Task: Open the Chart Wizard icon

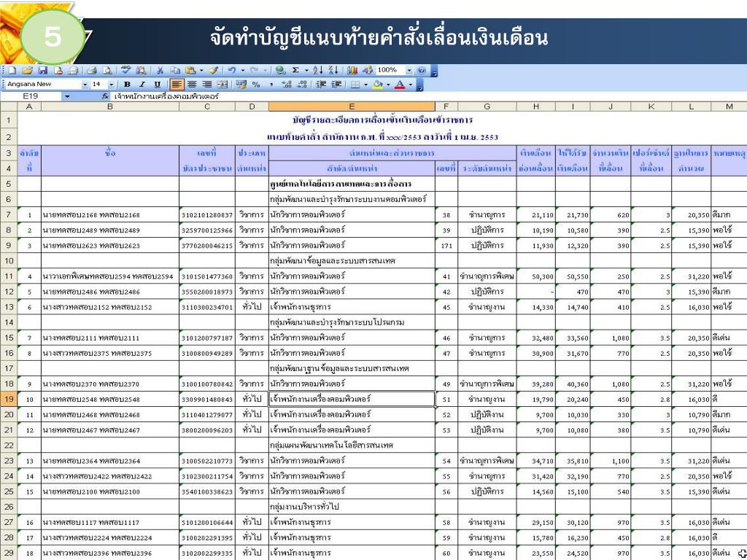Action: pos(352,71)
